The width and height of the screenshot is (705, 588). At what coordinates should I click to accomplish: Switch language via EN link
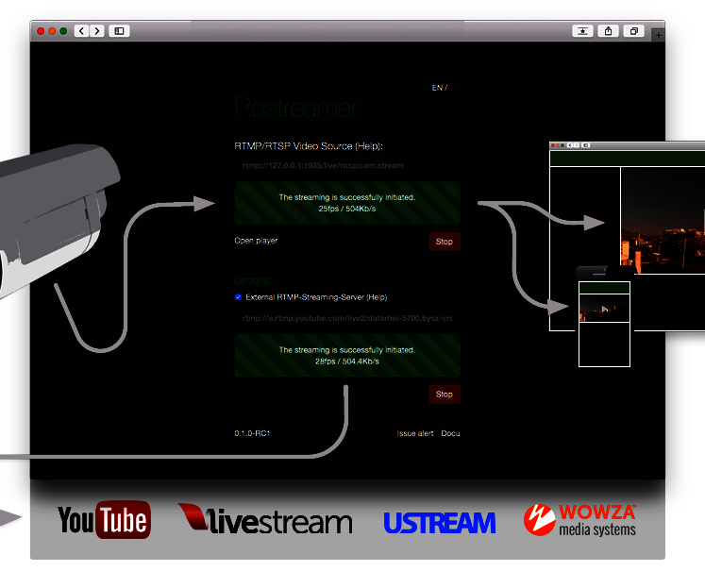coord(437,88)
